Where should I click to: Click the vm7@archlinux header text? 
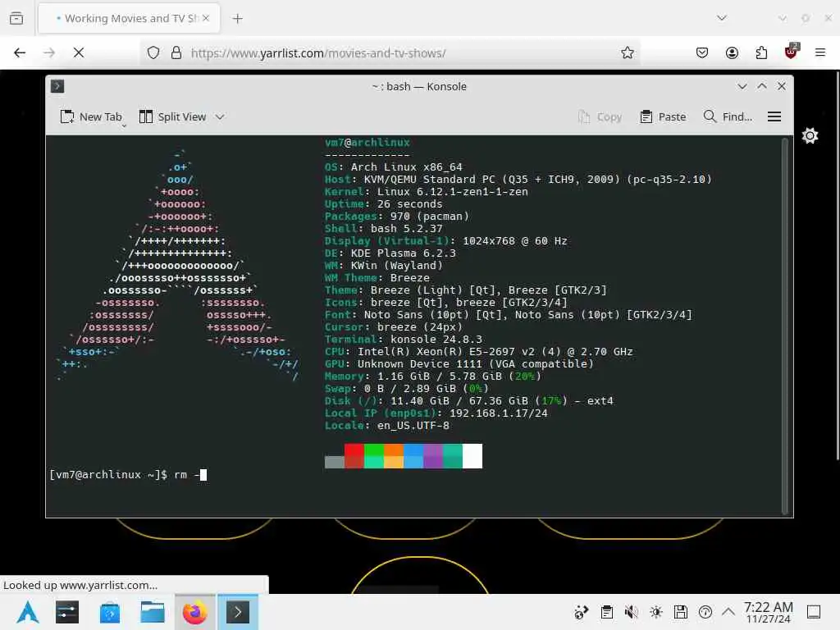tap(367, 143)
